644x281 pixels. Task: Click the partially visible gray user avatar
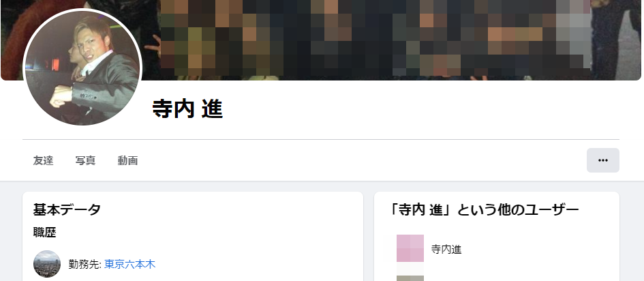410,278
